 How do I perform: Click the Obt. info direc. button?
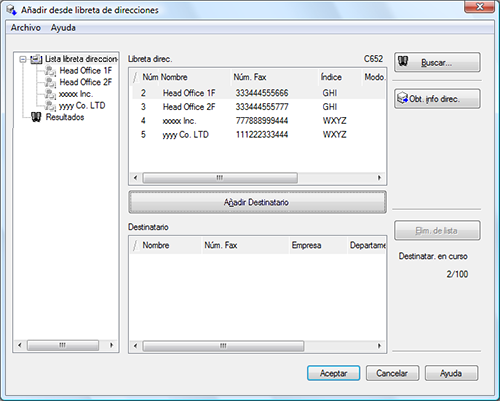pos(437,99)
